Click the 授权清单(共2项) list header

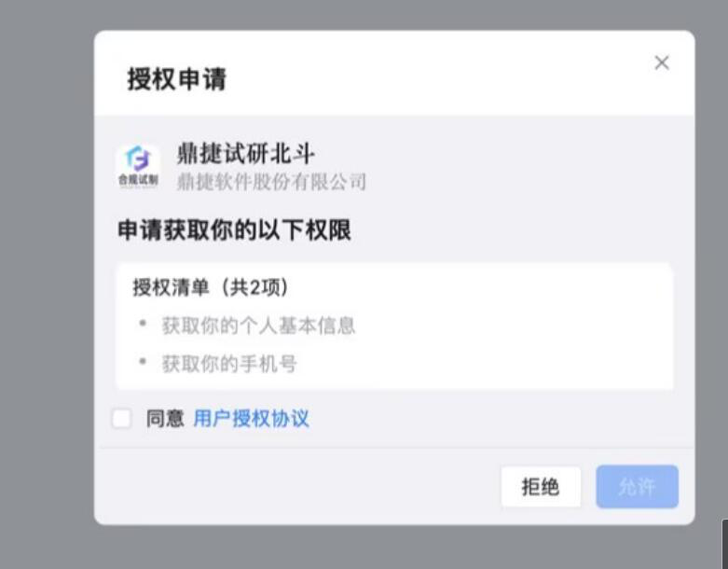click(211, 287)
